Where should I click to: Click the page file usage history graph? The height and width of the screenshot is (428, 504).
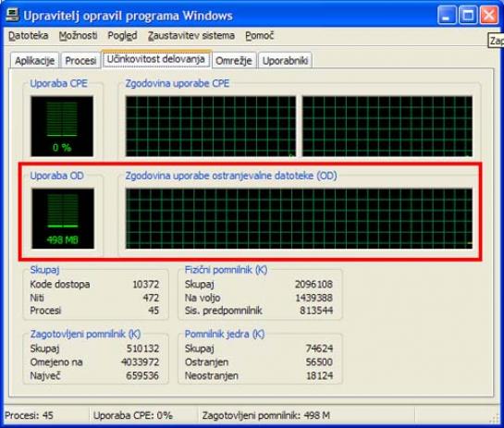[299, 218]
